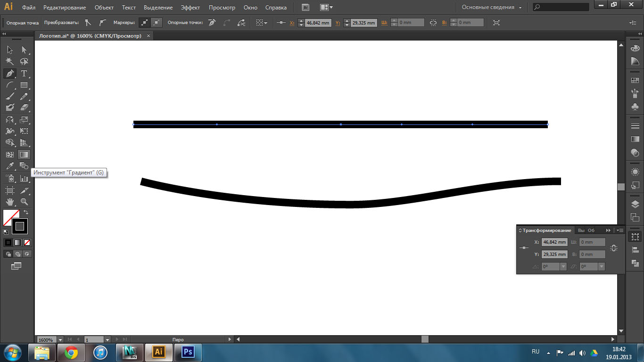
Task: Select the Blend tool
Action: tap(24, 166)
